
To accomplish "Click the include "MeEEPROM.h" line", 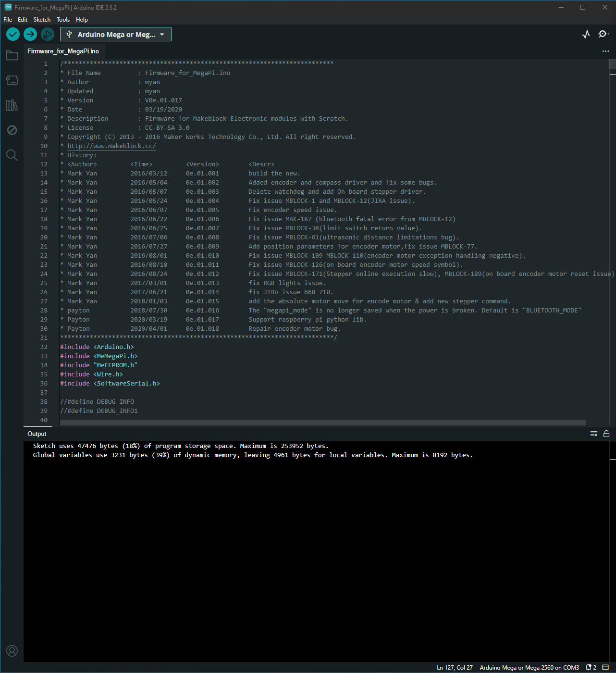I will 99,365.
